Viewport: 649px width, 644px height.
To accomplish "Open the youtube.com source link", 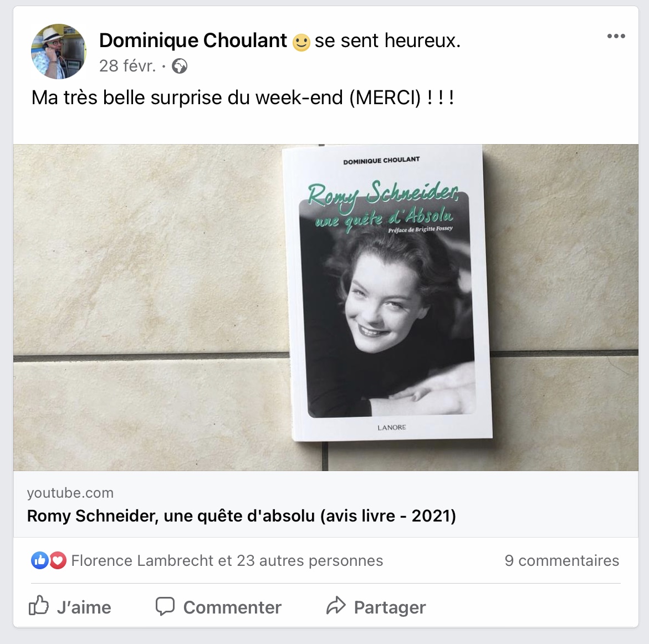I will point(70,493).
